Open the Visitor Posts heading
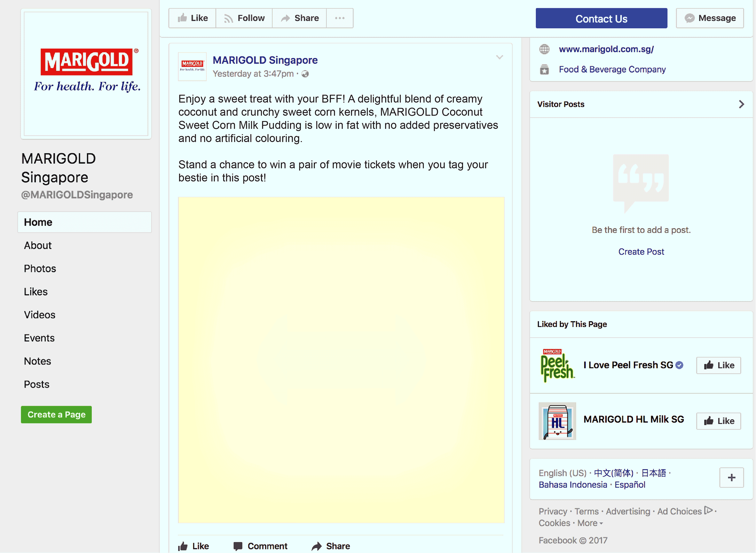Image resolution: width=756 pixels, height=553 pixels. click(561, 104)
